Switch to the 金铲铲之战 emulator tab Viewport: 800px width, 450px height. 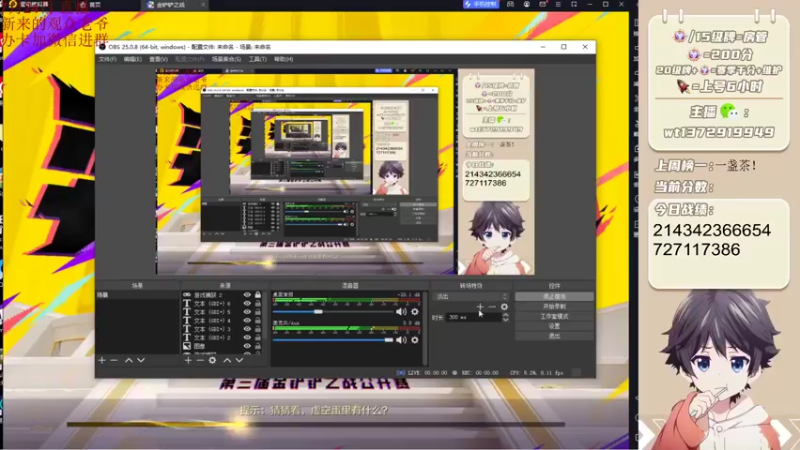coord(171,5)
